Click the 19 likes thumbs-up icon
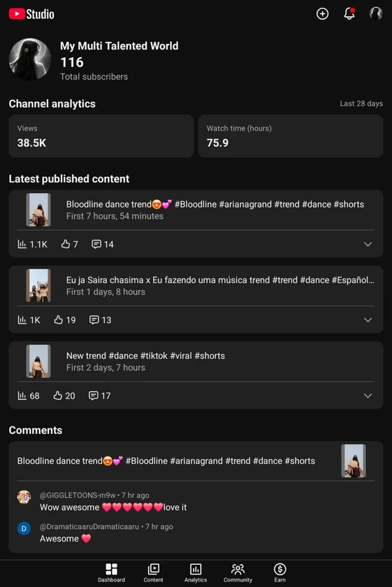Viewport: 392px width, 587px height. (59, 320)
